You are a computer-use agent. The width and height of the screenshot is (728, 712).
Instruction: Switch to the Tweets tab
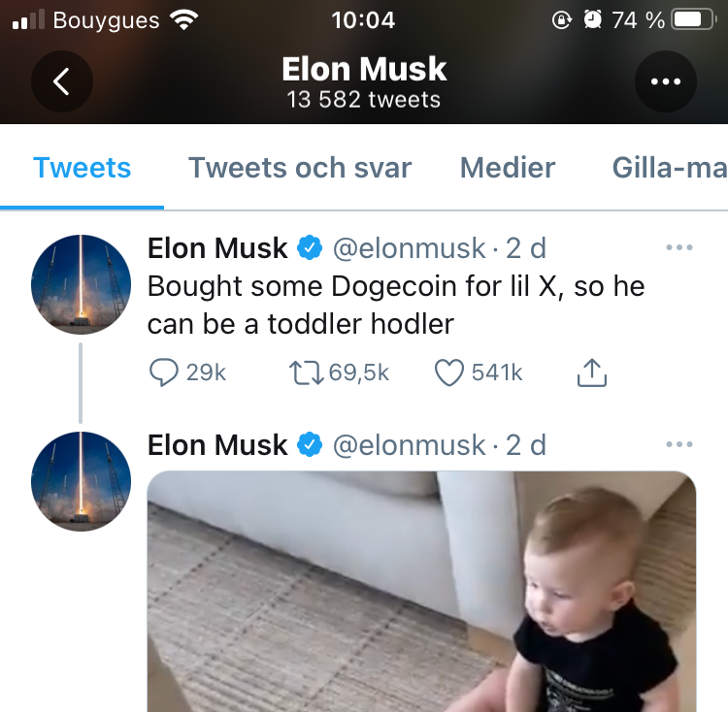[x=83, y=168]
